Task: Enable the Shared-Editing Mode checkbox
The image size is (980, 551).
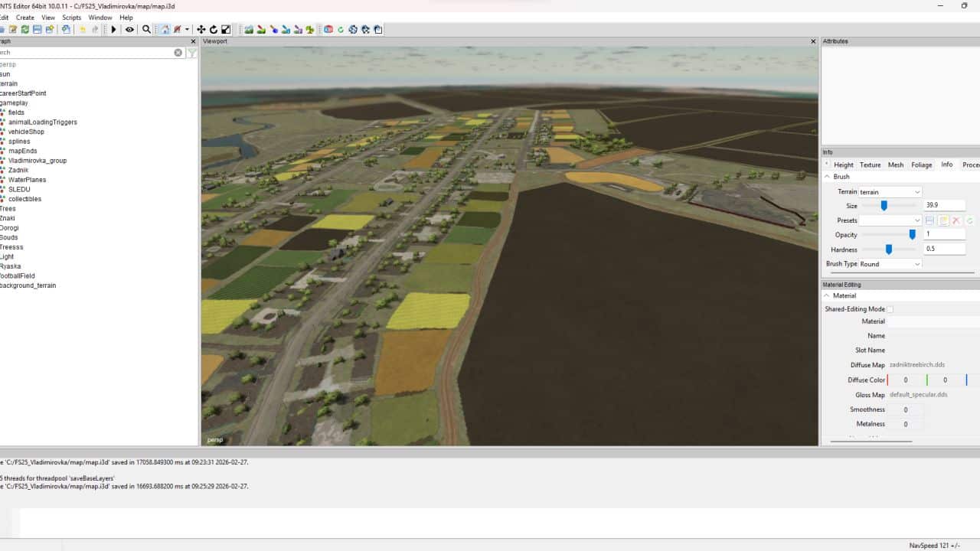Action: tap(890, 309)
